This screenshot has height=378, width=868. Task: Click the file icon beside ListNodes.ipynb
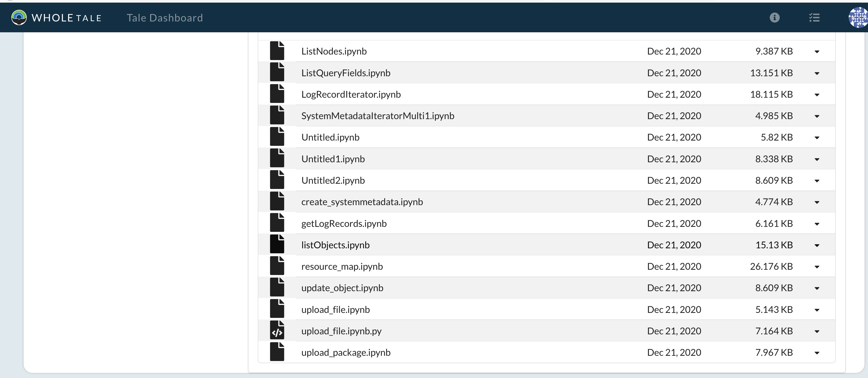(x=277, y=51)
